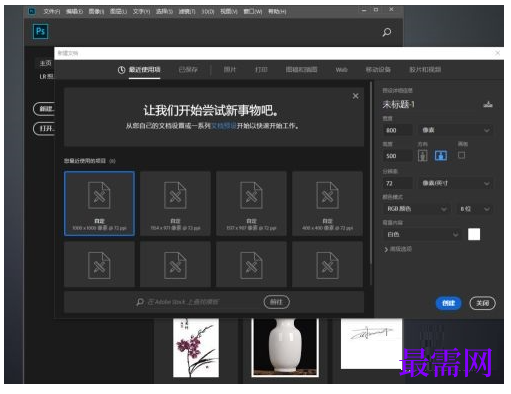The image size is (511, 394).
Task: Open the 编辑(E) menu
Action: coord(74,12)
